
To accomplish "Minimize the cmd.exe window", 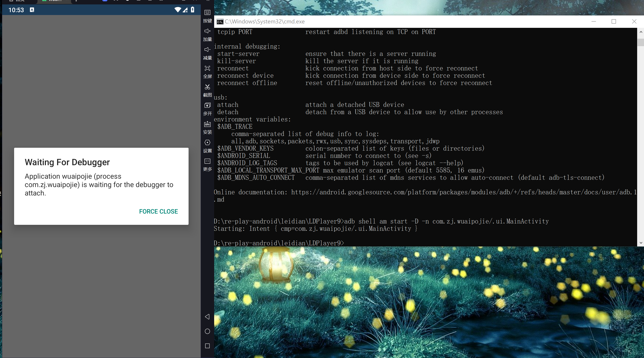I will coord(594,21).
